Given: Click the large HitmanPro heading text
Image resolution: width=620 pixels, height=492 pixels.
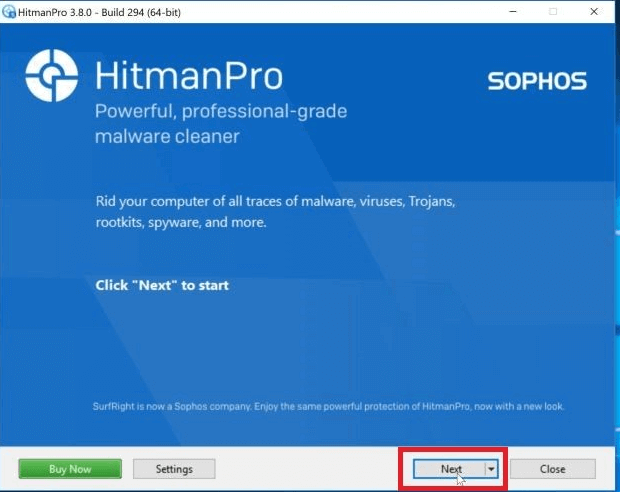Looking at the screenshot, I should [189, 76].
